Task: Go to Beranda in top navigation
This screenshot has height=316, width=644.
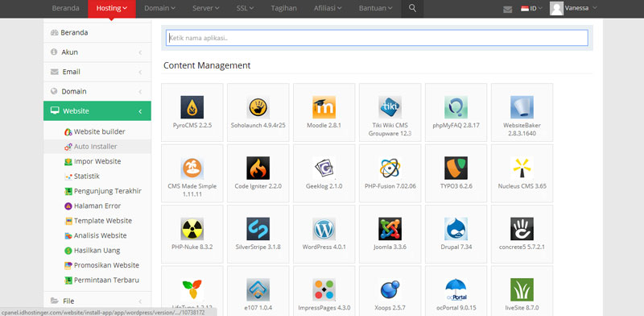Action: [65, 8]
